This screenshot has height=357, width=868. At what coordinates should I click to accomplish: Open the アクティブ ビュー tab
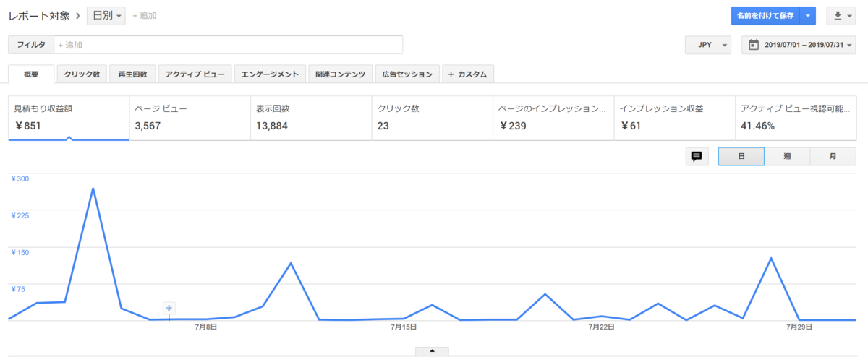tap(195, 74)
